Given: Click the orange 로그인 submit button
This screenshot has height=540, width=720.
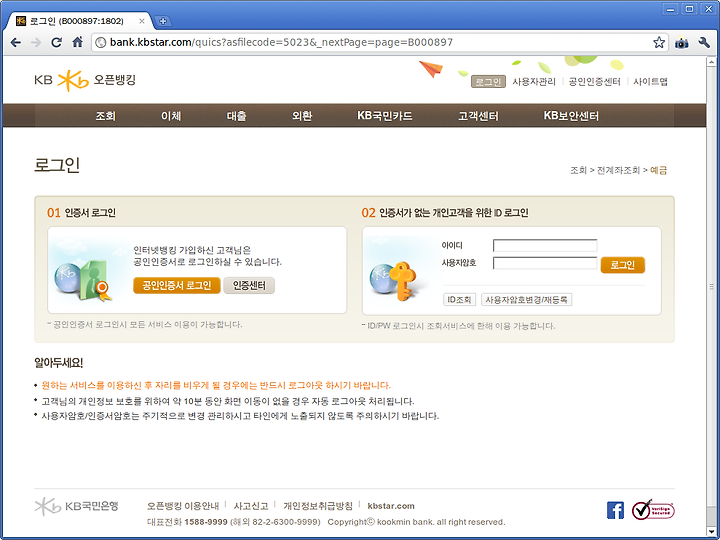Looking at the screenshot, I should tap(623, 265).
